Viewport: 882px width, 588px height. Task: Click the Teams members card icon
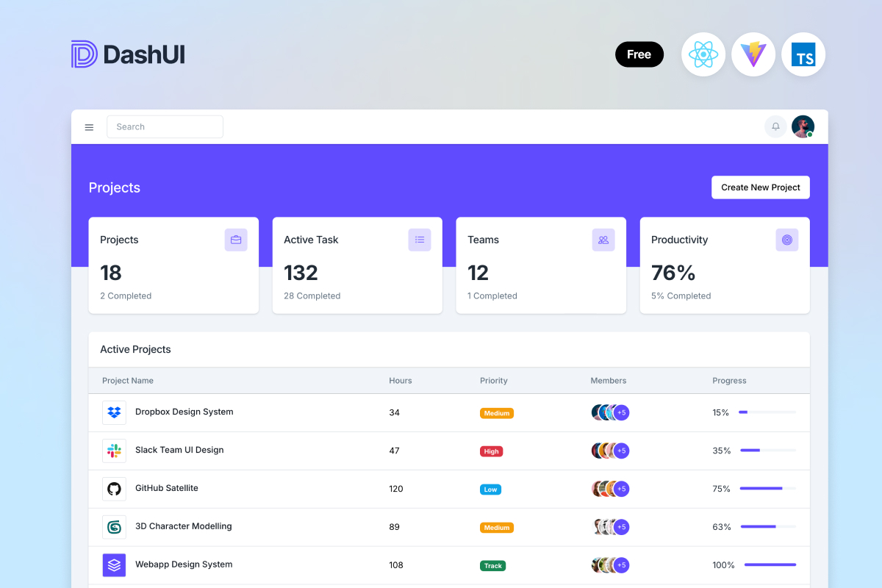603,240
